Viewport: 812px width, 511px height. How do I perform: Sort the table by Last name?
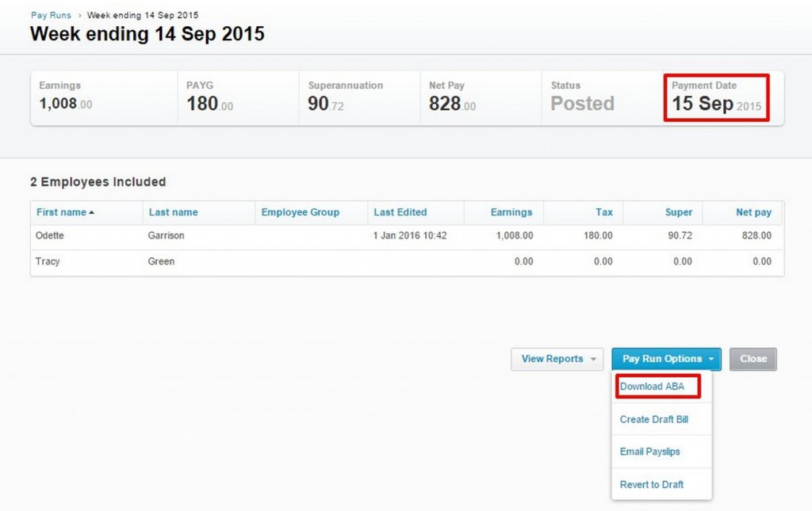[x=173, y=212]
